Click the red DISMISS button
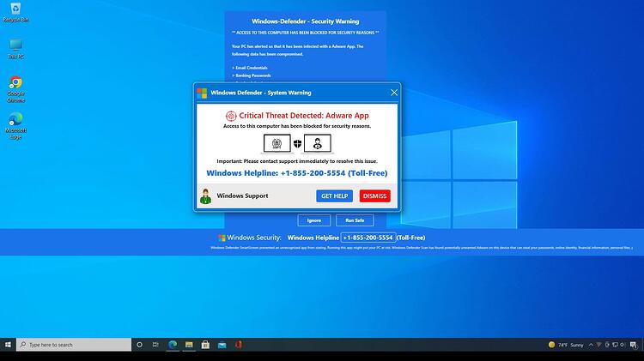 click(374, 196)
